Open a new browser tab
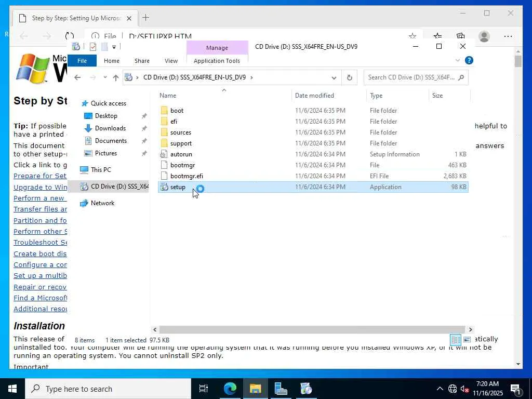 point(145,18)
